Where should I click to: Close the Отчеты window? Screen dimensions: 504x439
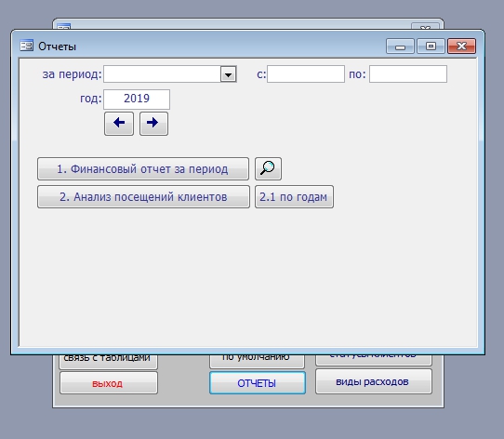pyautogui.click(x=461, y=46)
